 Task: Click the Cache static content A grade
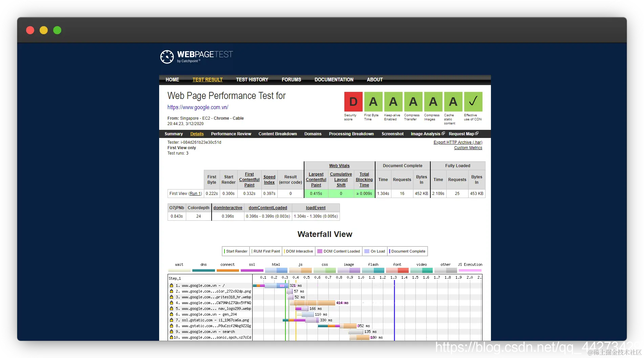click(x=453, y=102)
